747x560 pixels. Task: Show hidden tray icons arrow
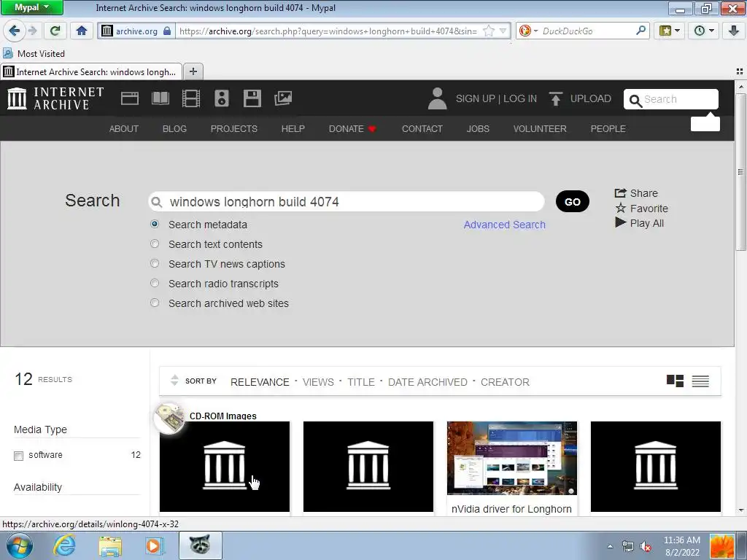tap(610, 546)
